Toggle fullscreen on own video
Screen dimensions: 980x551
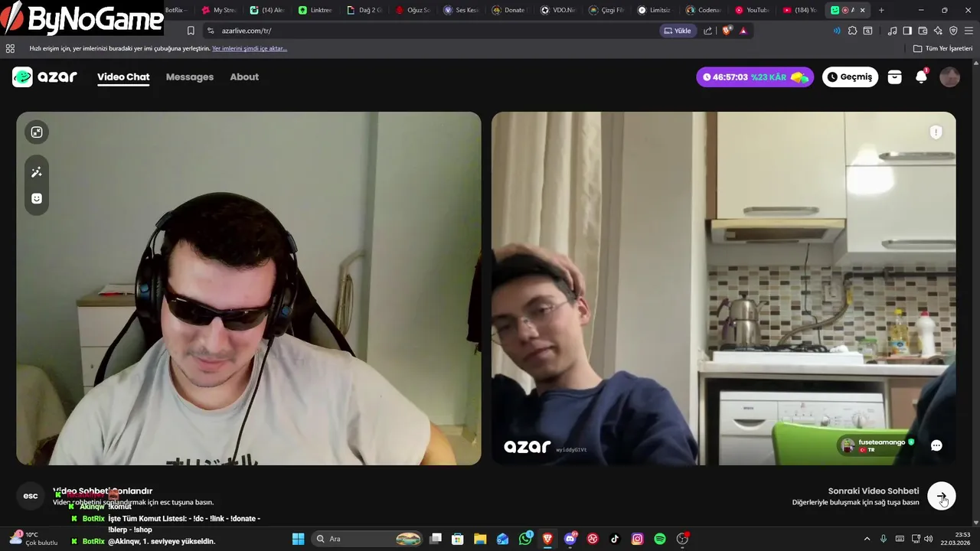(x=37, y=132)
